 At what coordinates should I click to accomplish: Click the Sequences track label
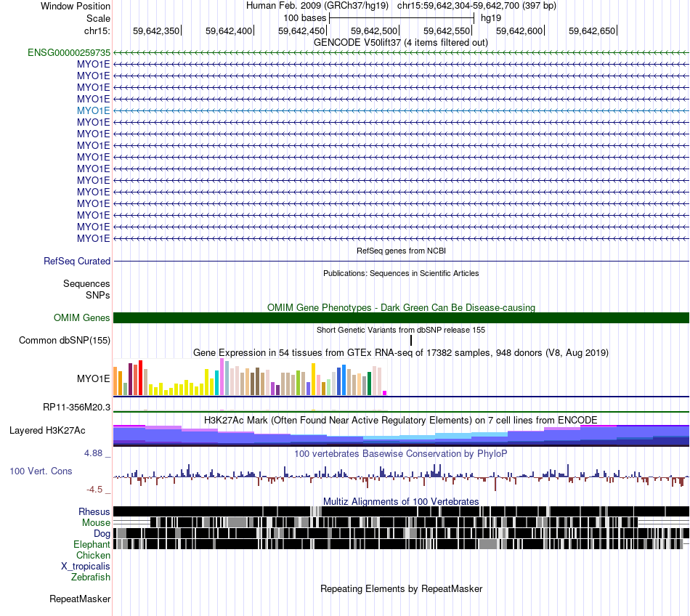click(x=86, y=284)
